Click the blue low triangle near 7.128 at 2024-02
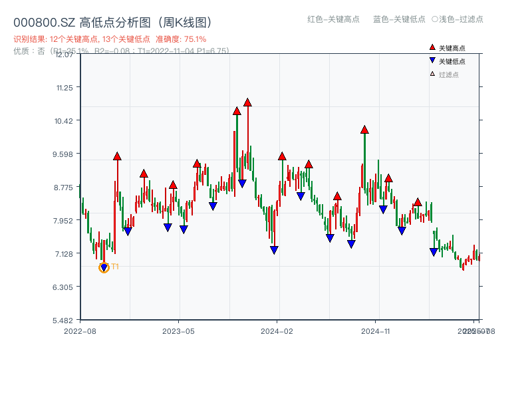Screen dimensions: 532x399 click(274, 250)
